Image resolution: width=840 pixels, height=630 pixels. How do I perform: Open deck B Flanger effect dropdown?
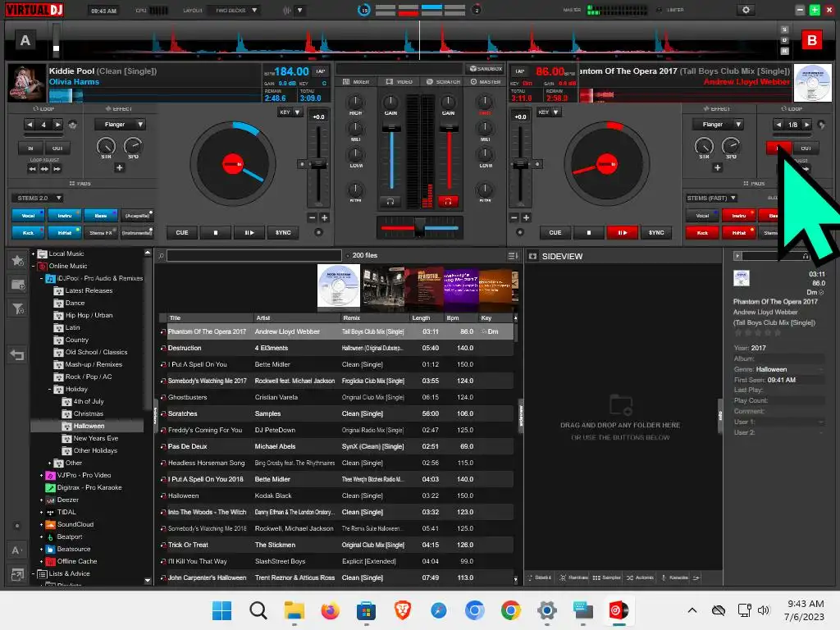coord(717,125)
